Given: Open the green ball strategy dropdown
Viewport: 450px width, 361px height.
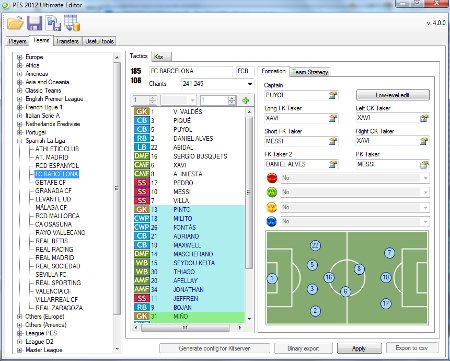Looking at the screenshot, I should point(425,192).
